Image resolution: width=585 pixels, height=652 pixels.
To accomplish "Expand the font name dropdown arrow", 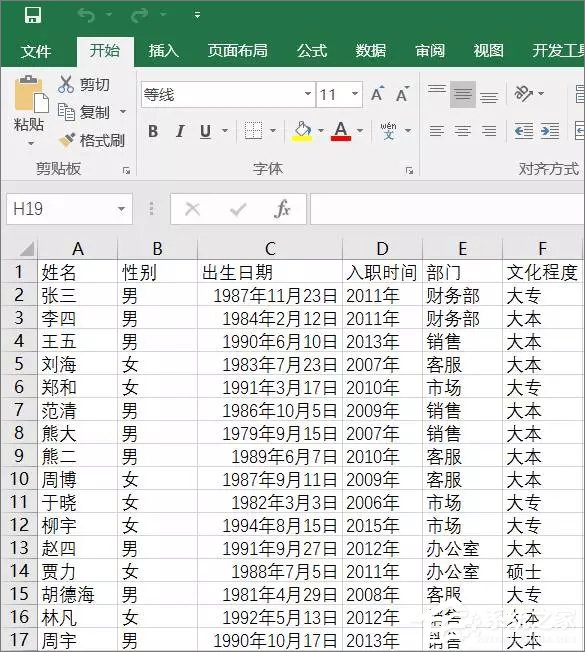I will pyautogui.click(x=308, y=94).
